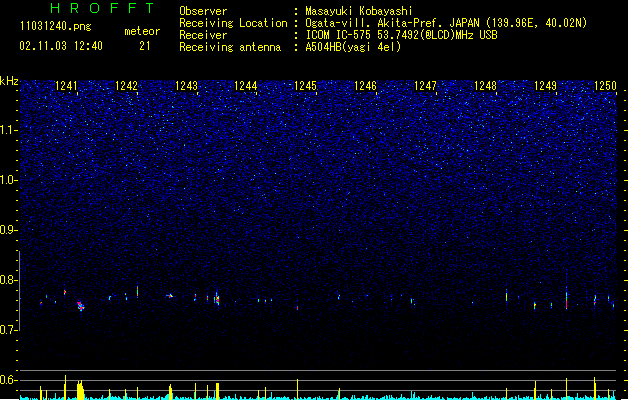
Task: Click the 0.7 kHz axis label
Action: [x=9, y=330]
